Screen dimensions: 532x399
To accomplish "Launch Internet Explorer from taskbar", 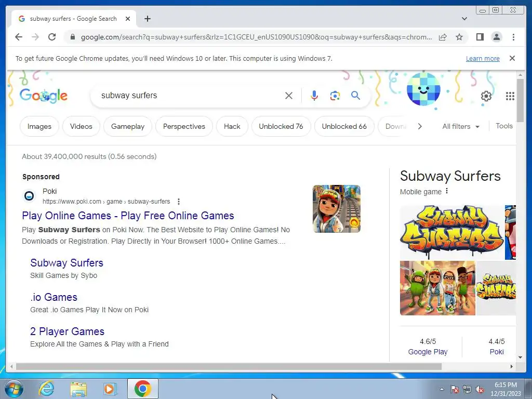I will click(x=46, y=389).
